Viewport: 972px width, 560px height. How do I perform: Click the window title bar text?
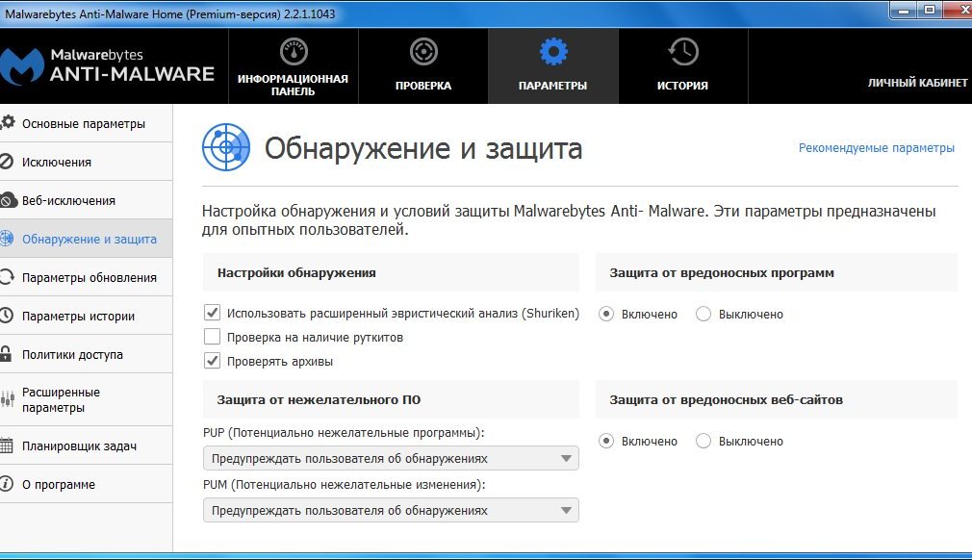(169, 13)
